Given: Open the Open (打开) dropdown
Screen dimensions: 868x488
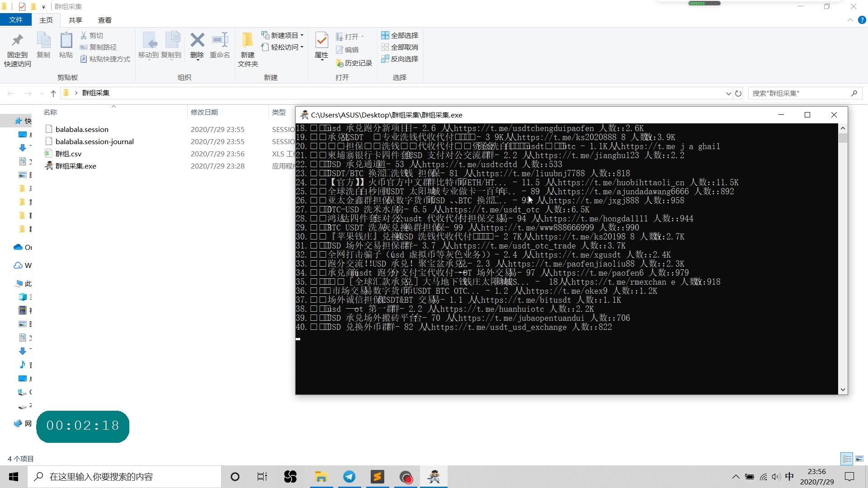Looking at the screenshot, I should point(350,37).
